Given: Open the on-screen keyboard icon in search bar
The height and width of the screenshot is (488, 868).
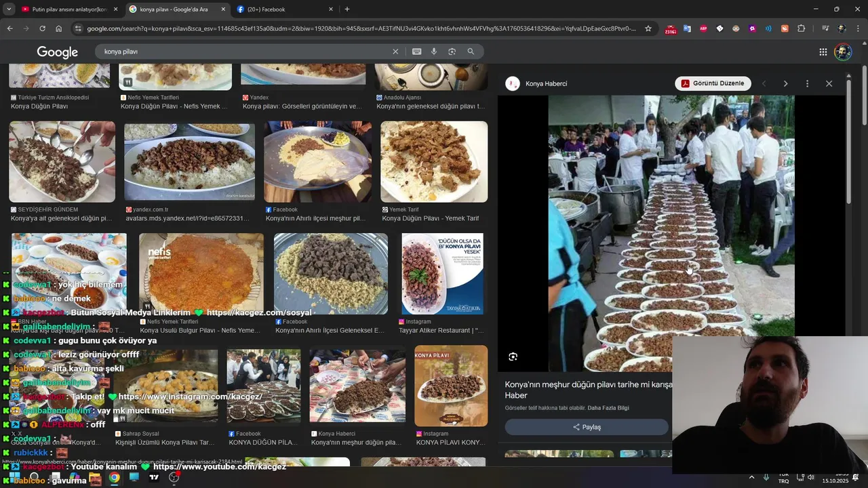Looking at the screenshot, I should (x=416, y=52).
